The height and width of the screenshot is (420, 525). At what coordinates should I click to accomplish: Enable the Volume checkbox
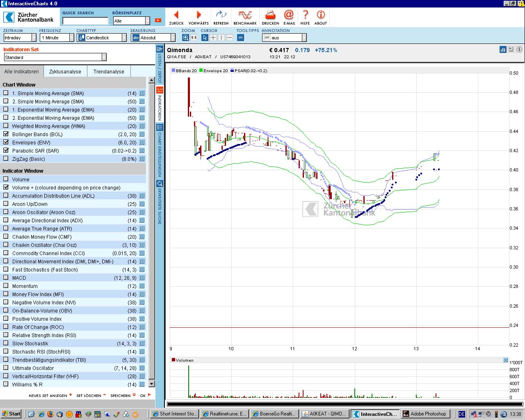[x=6, y=179]
